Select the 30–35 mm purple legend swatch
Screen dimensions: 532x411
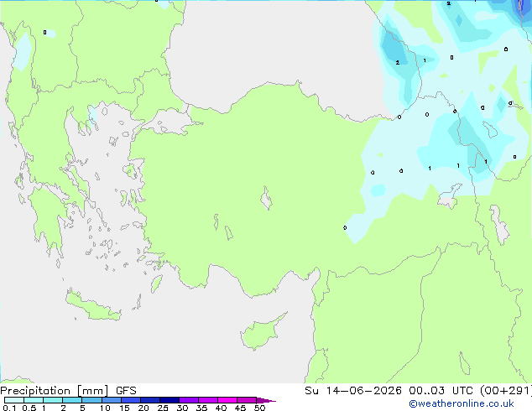[x=189, y=400]
